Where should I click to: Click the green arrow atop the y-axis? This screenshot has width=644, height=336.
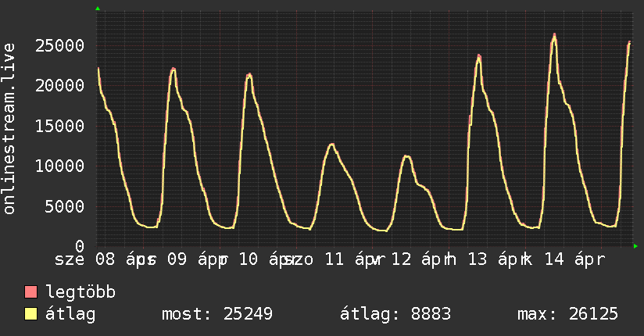tap(98, 9)
